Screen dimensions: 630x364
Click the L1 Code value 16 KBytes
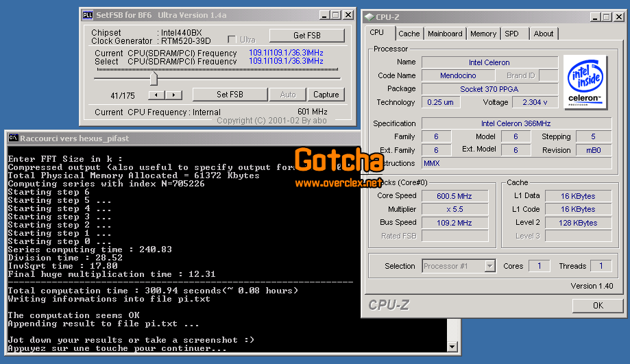[578, 209]
